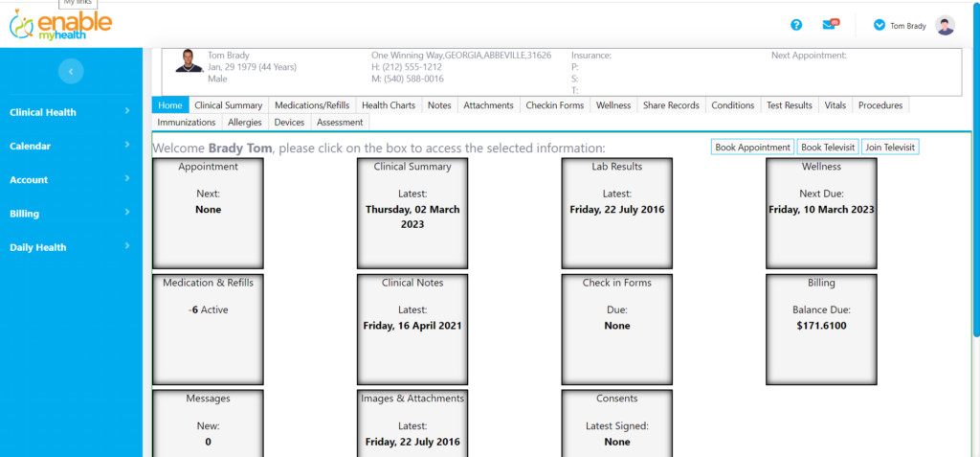
Task: Collapse sidebar with the round arrow button
Action: click(x=71, y=71)
